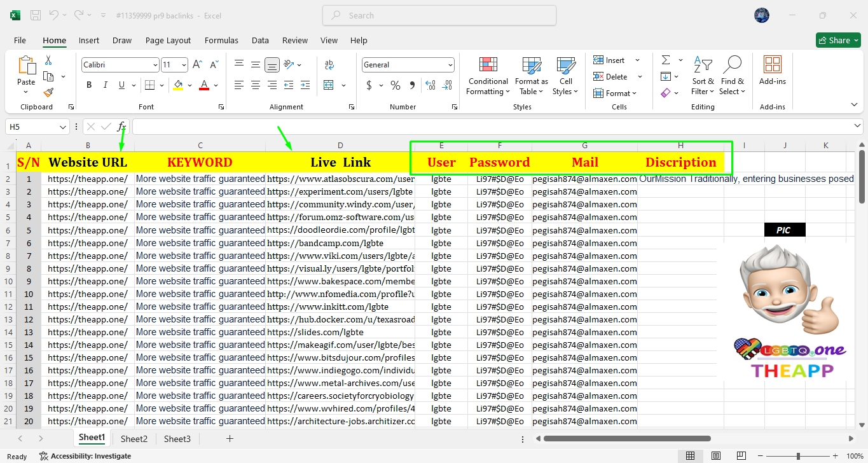Add a new worksheet with the plus button
The image size is (868, 463).
tap(230, 438)
